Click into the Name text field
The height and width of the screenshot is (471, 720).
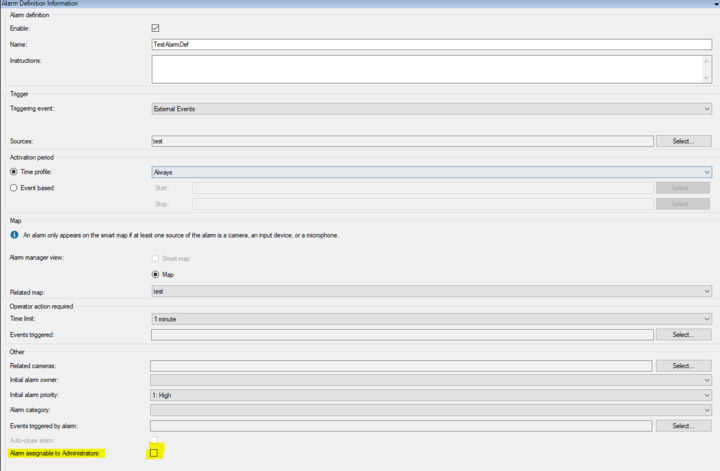431,45
